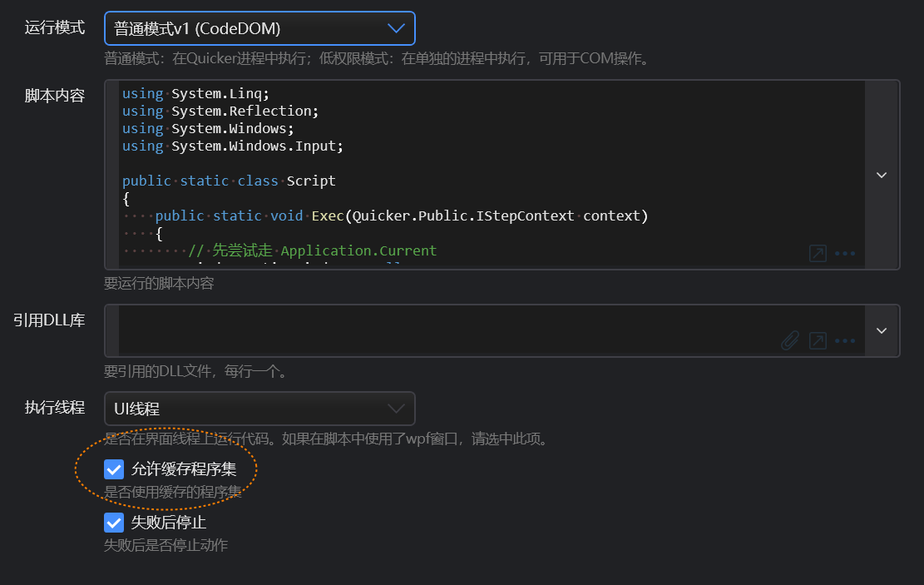Click the 引用DLL库 field label
Image resolution: width=924 pixels, height=585 pixels.
(49, 320)
